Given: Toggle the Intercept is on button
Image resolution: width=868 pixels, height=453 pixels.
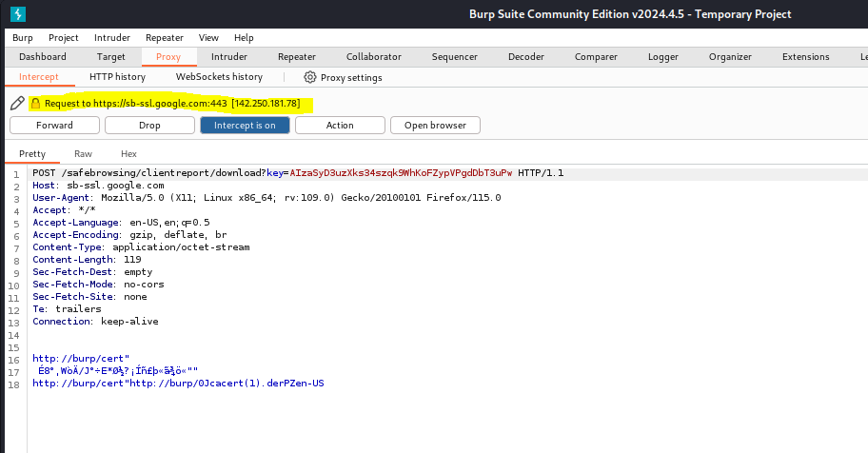Looking at the screenshot, I should point(245,126).
